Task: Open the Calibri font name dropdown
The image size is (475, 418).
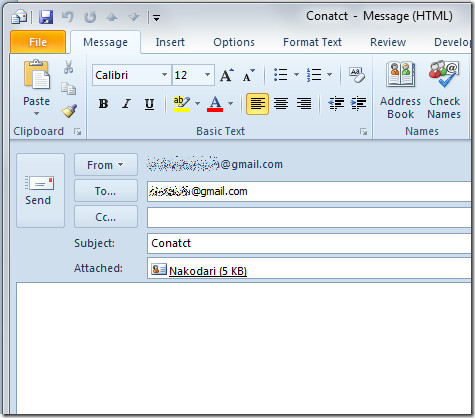Action: pyautogui.click(x=164, y=75)
